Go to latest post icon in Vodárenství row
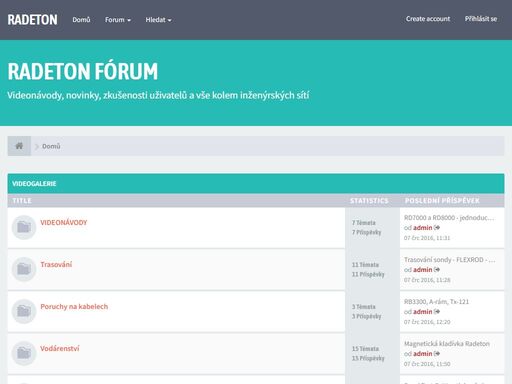512x384 pixels. click(437, 353)
